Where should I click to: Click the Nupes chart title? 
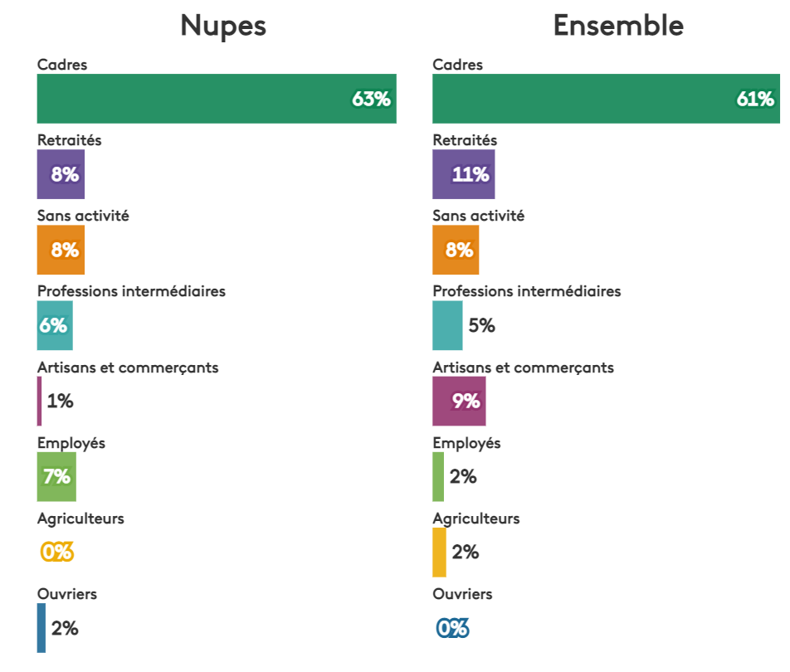tap(223, 26)
